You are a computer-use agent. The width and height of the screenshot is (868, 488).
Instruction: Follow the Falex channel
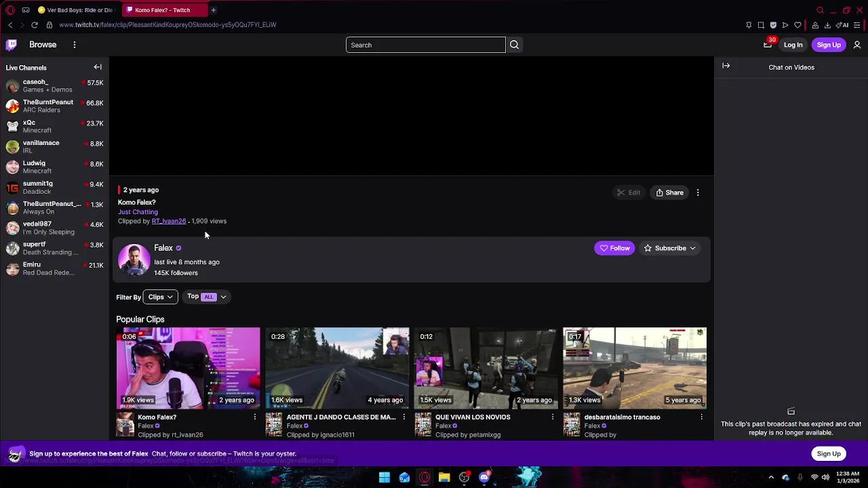614,248
